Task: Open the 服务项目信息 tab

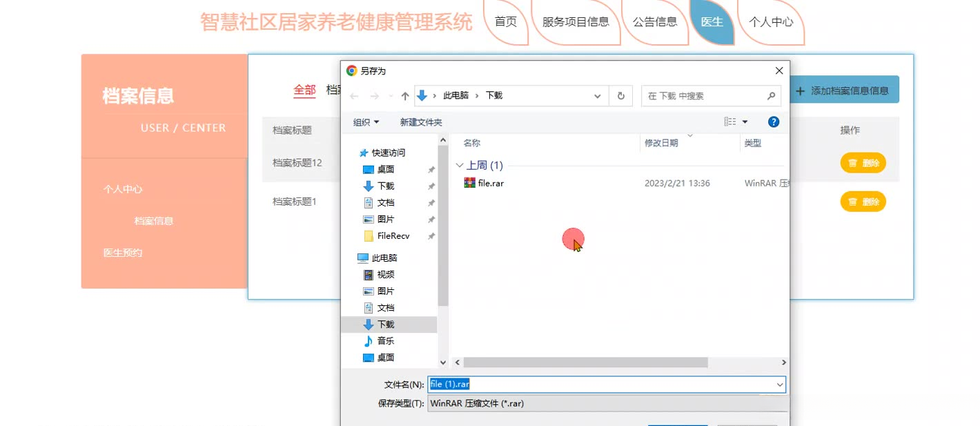Action: tap(576, 21)
